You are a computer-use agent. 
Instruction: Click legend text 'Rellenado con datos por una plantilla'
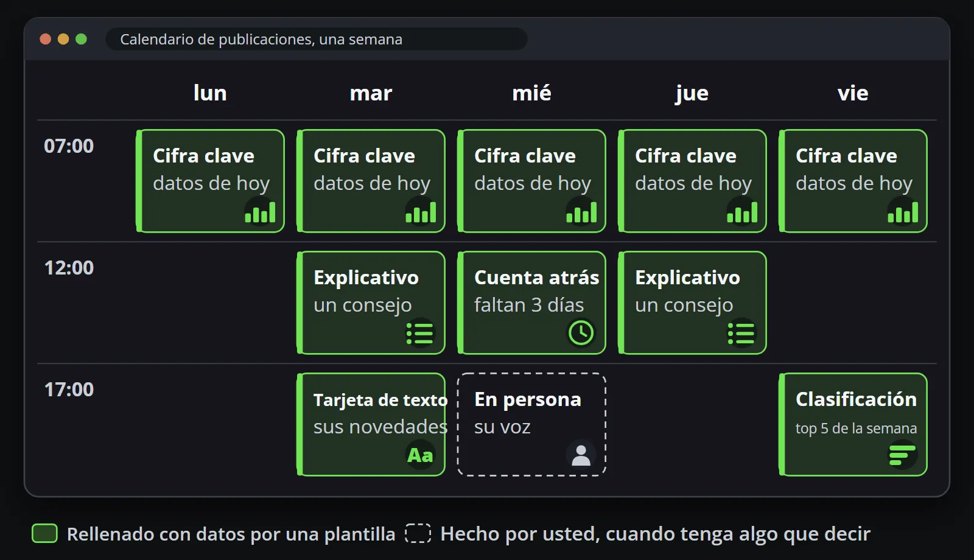tap(231, 534)
